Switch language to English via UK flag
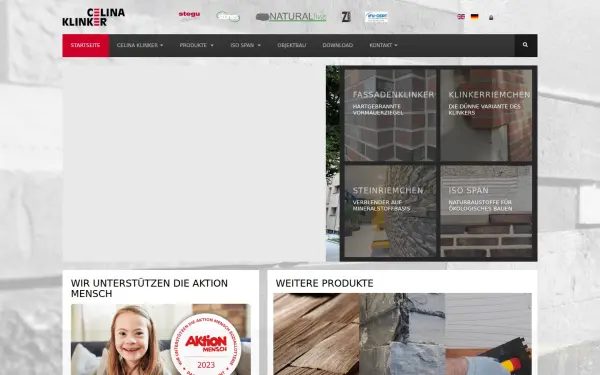Screen dimensions: 600x375 tap(461, 17)
